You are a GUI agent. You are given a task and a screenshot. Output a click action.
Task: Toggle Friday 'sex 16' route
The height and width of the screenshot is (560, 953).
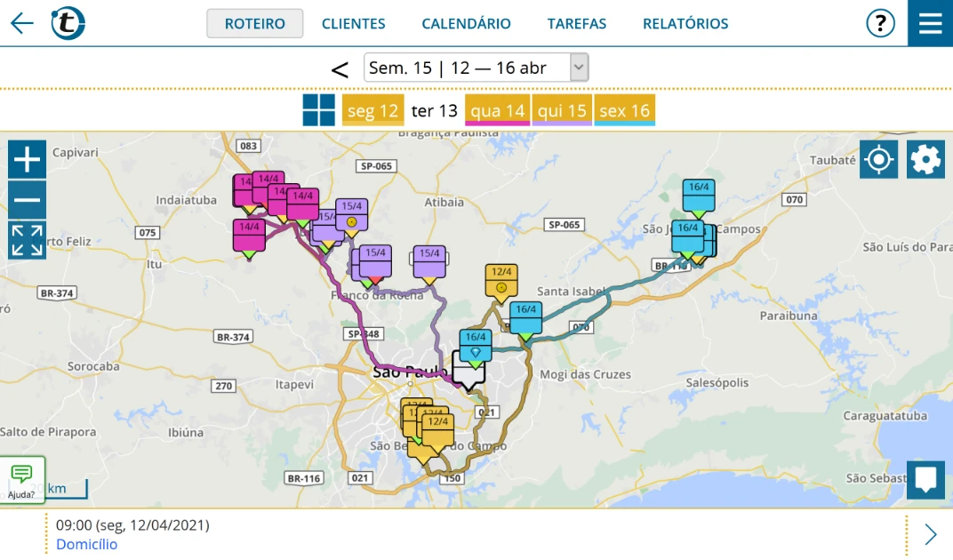pyautogui.click(x=624, y=111)
